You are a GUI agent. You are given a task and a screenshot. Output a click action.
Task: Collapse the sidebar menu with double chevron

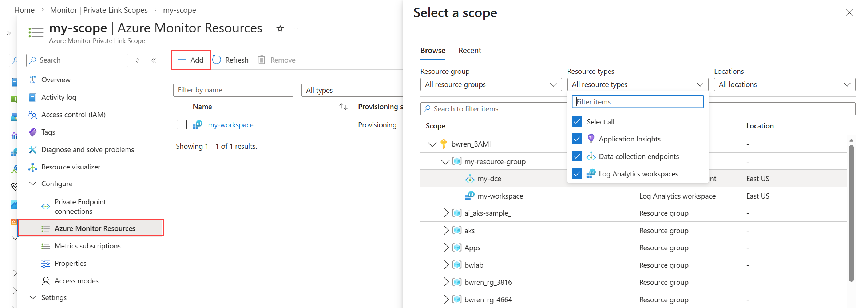pos(154,60)
